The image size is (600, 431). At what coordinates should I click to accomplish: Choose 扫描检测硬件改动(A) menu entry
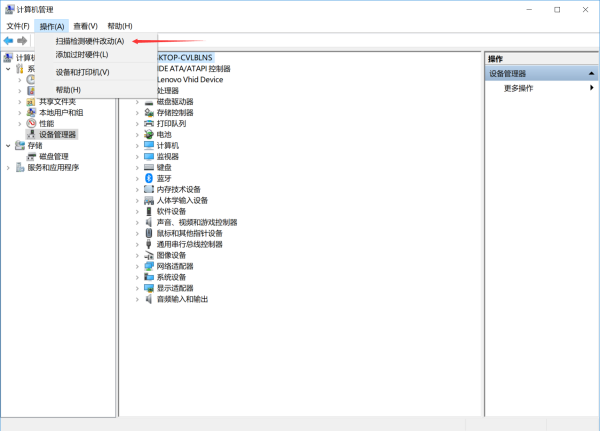[x=90, y=41]
